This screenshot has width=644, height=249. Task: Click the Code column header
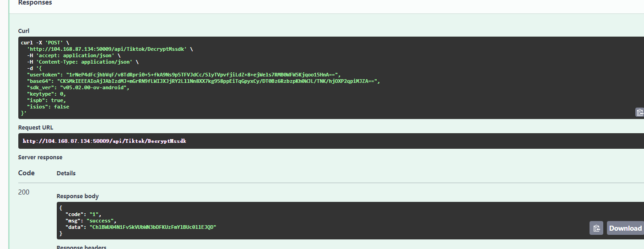click(x=26, y=173)
